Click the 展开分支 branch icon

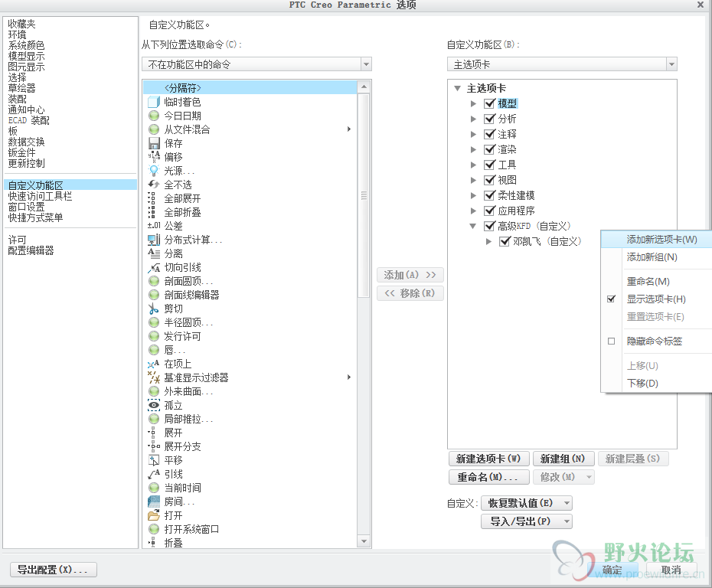pos(154,447)
